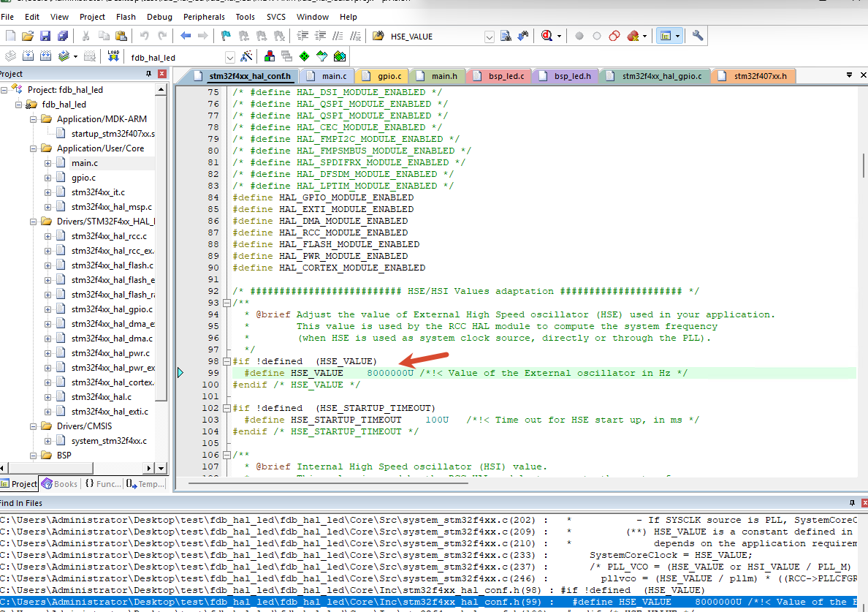Open Manage Project Items icon
Viewport: 868px width, 612px height.
pyautogui.click(x=270, y=56)
